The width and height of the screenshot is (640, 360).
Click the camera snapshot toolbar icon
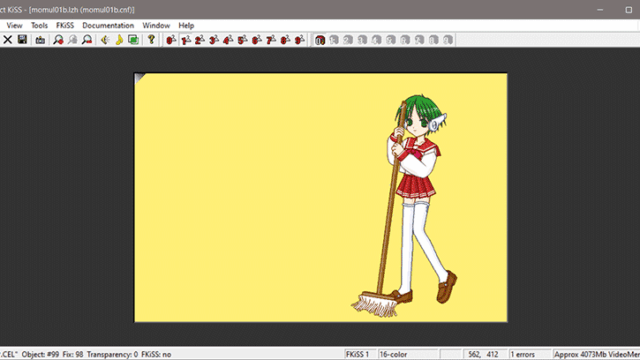pyautogui.click(x=40, y=40)
